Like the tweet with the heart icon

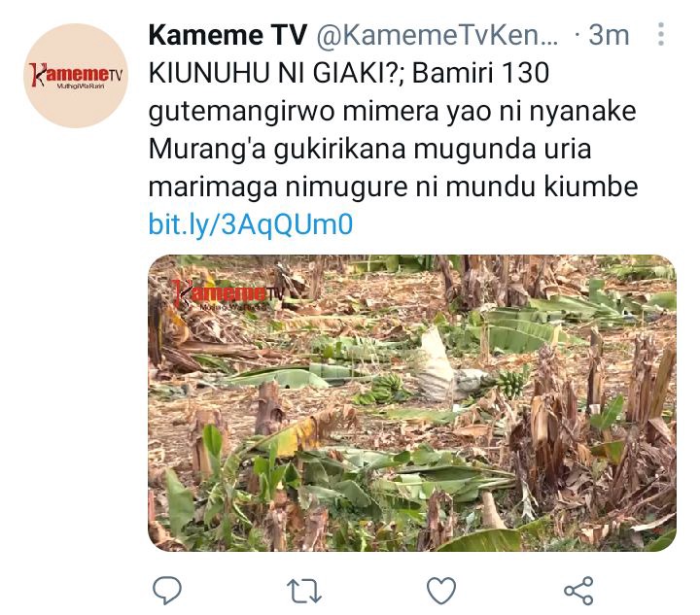click(441, 591)
